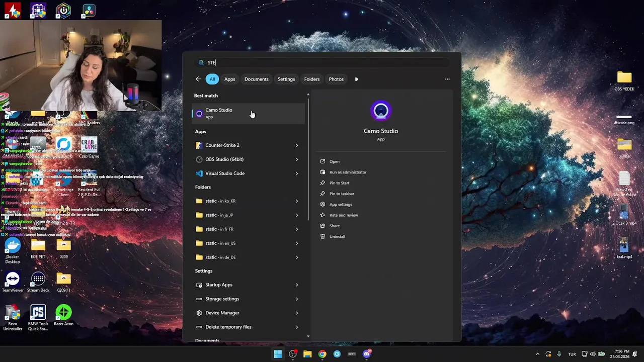Open OBS Studio from the taskbar
644x362 pixels.
click(293, 354)
